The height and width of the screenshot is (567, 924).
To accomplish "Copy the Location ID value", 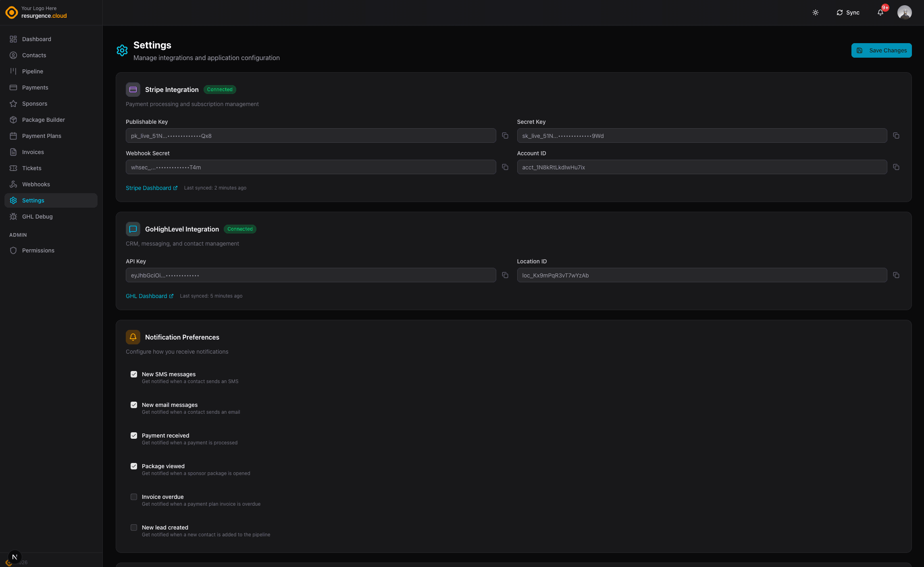I will coord(897,275).
